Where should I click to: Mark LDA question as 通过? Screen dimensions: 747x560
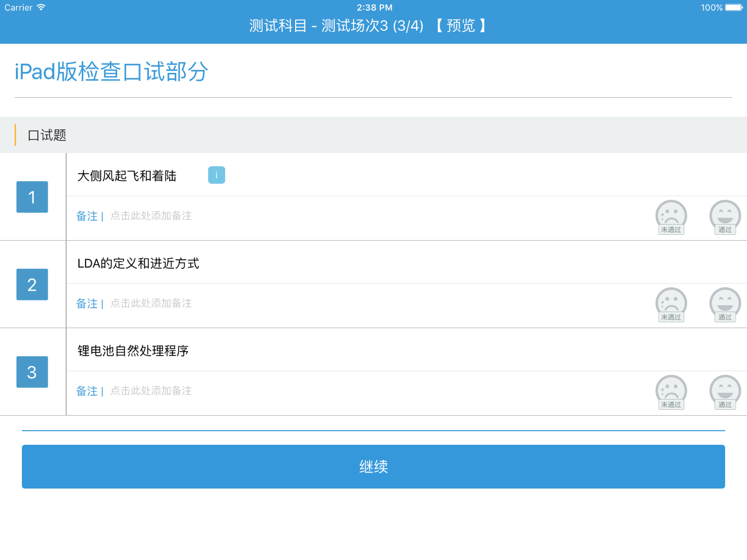click(x=725, y=305)
